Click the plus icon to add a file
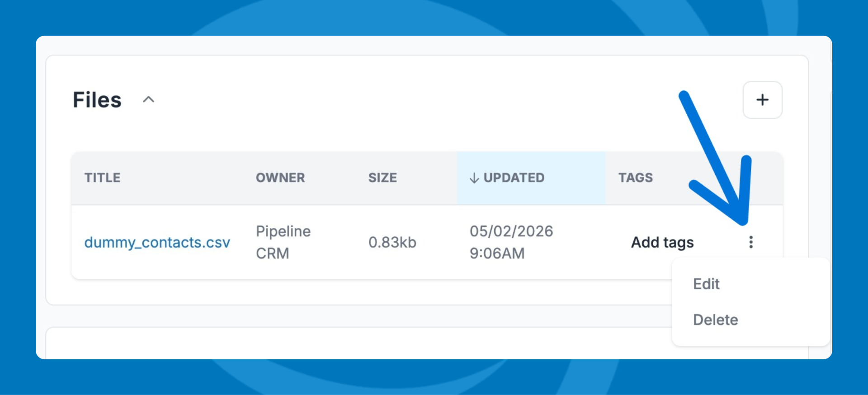 pos(762,100)
